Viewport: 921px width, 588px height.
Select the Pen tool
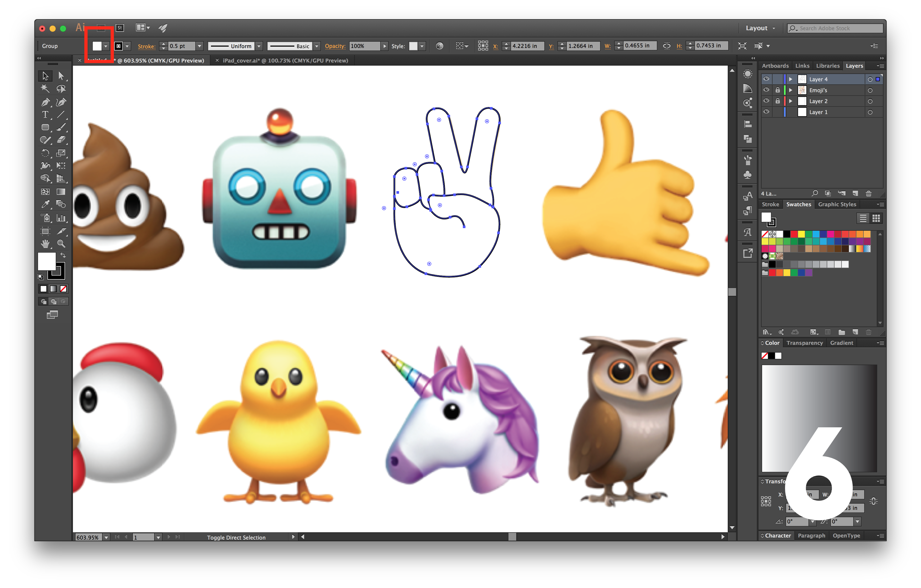click(45, 102)
